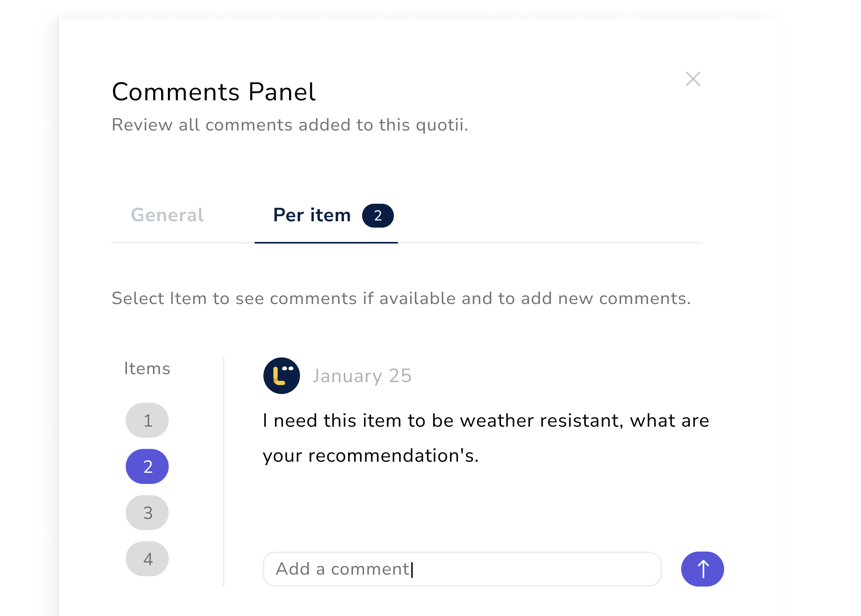Click the divider between items and comments

pyautogui.click(x=224, y=471)
